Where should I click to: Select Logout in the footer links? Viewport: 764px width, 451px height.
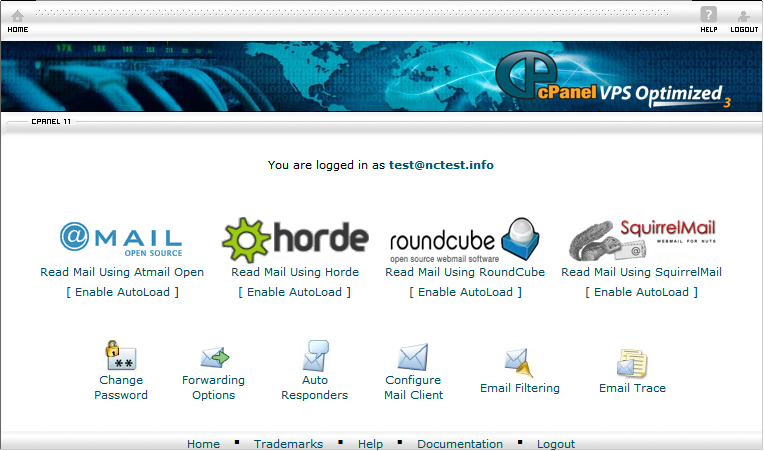click(x=556, y=444)
